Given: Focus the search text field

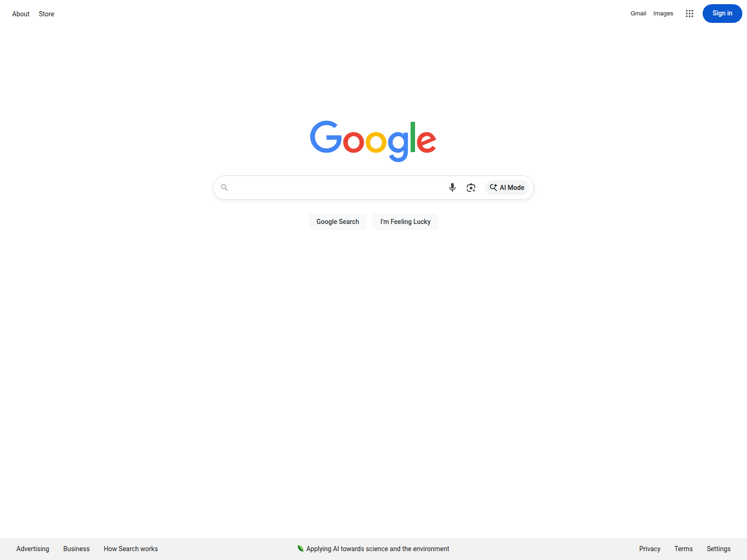Looking at the screenshot, I should (336, 188).
